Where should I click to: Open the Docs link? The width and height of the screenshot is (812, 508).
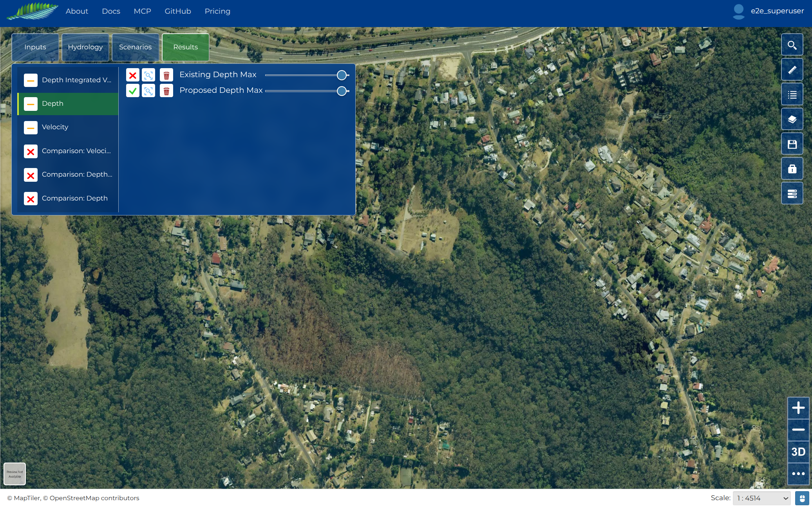click(x=111, y=11)
